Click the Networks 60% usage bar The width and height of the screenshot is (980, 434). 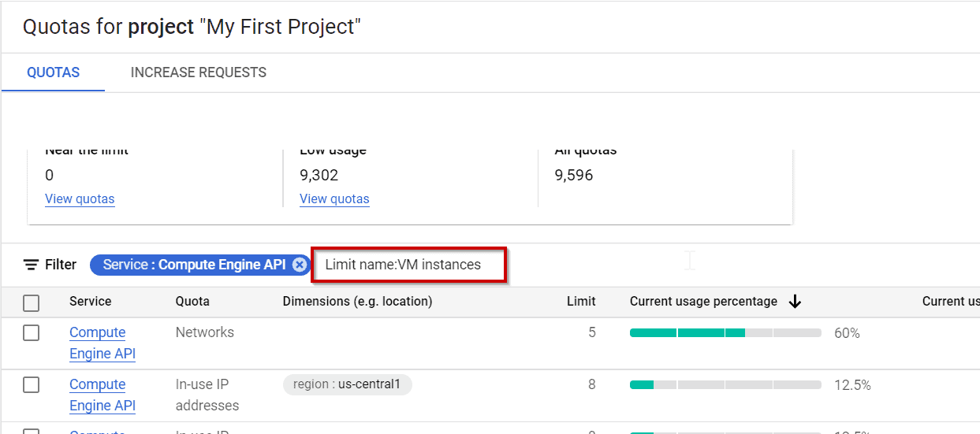[725, 333]
